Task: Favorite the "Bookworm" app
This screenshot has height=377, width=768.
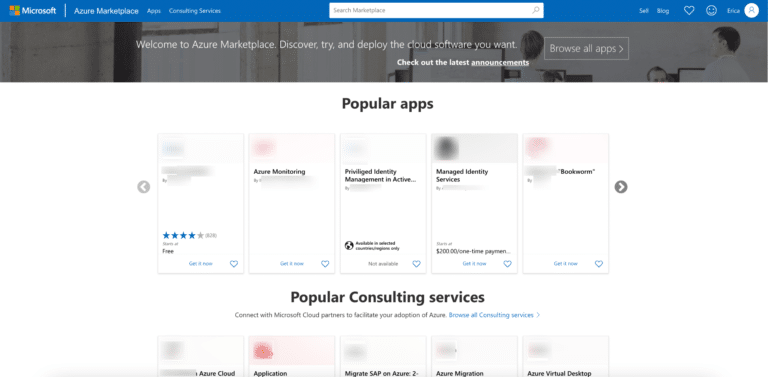Action: pyautogui.click(x=599, y=263)
